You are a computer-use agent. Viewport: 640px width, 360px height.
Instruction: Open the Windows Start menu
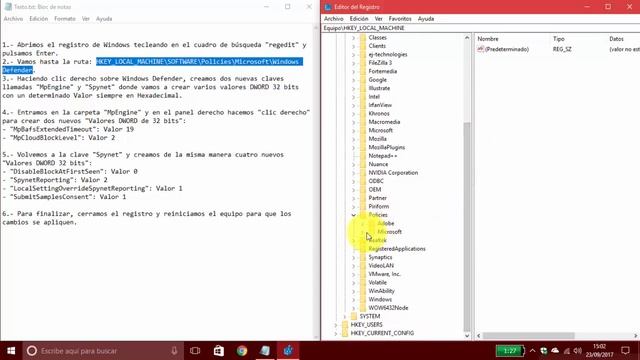click(x=11, y=351)
